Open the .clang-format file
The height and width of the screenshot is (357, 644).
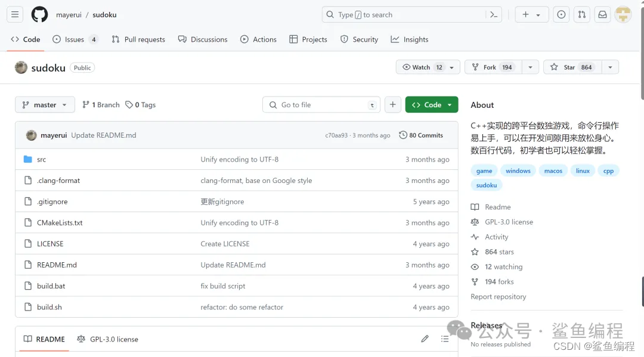click(58, 181)
